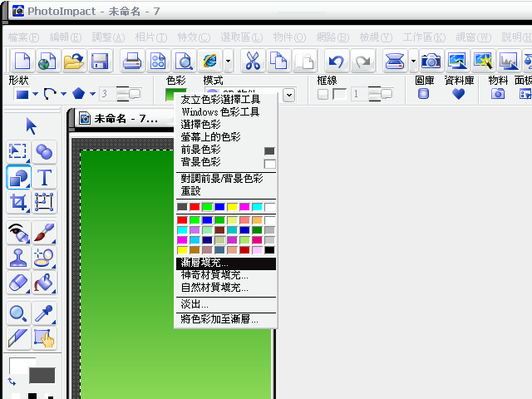Select the Selection marquee tool
Screen dimensions: 532x399
tap(18, 151)
